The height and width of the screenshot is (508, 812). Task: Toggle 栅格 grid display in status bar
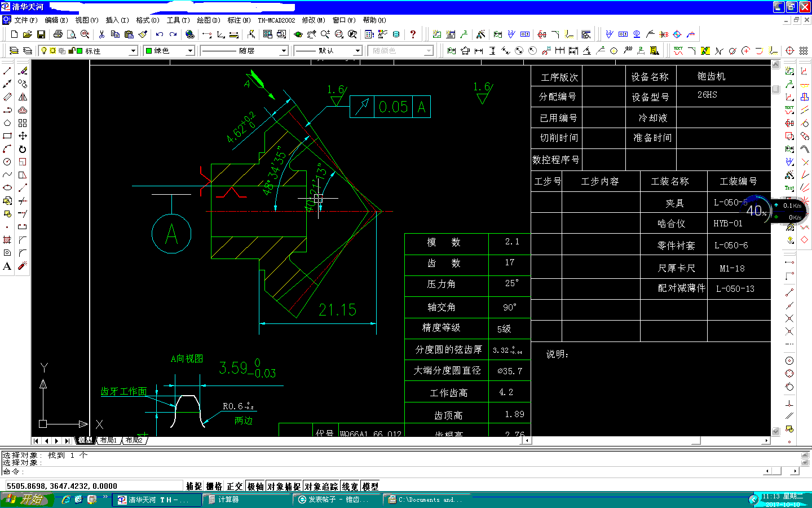tap(214, 487)
